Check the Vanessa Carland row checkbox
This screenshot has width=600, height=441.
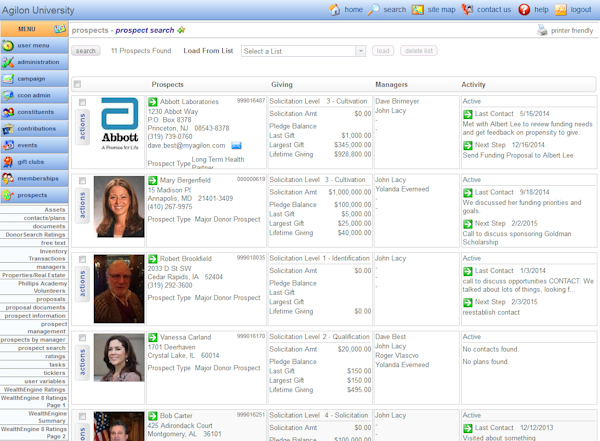click(82, 338)
